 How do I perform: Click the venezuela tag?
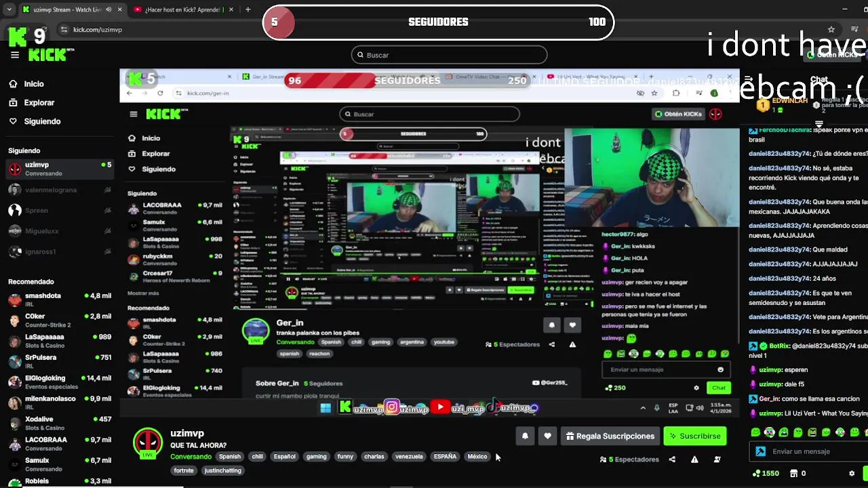pyautogui.click(x=409, y=457)
